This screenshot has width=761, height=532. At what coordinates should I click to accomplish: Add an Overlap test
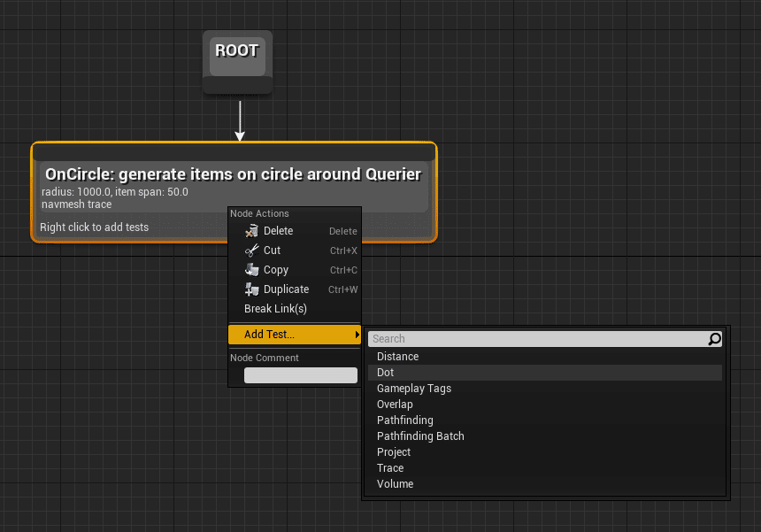(544, 405)
